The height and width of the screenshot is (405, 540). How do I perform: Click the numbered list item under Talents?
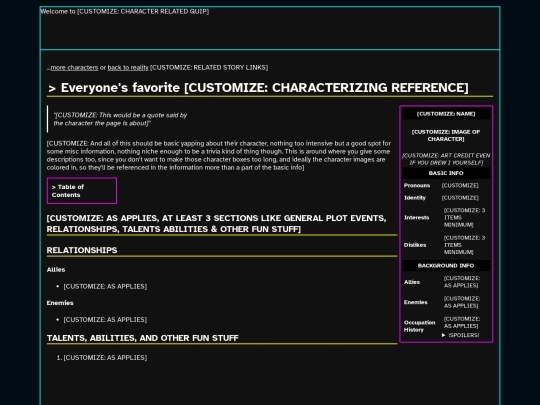[x=105, y=358]
